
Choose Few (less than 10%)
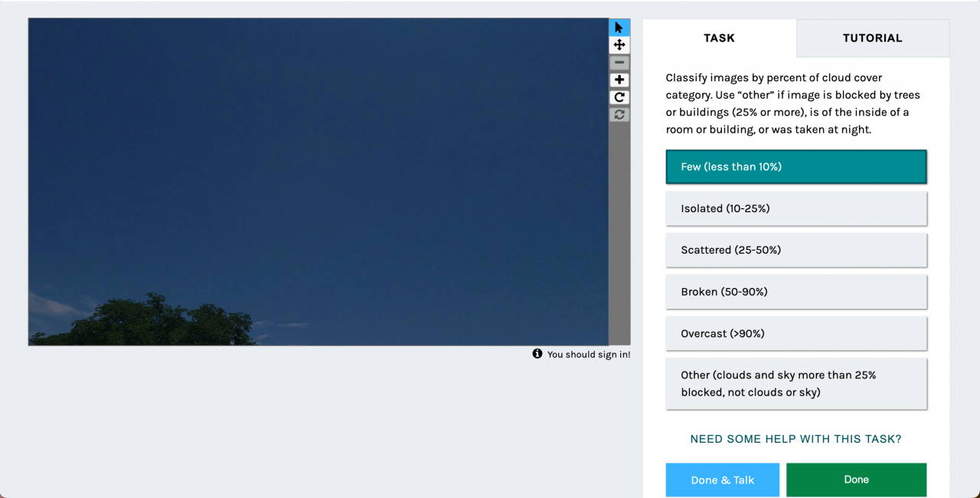point(796,167)
